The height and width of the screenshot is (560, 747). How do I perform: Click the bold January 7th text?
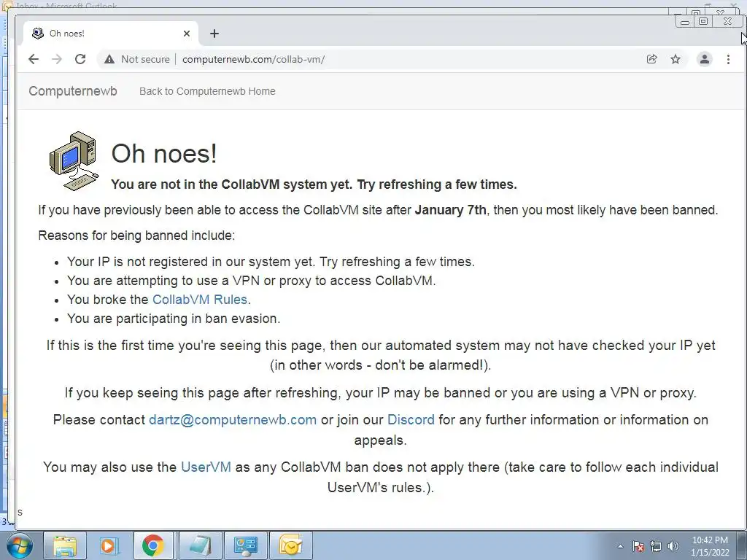click(x=451, y=210)
